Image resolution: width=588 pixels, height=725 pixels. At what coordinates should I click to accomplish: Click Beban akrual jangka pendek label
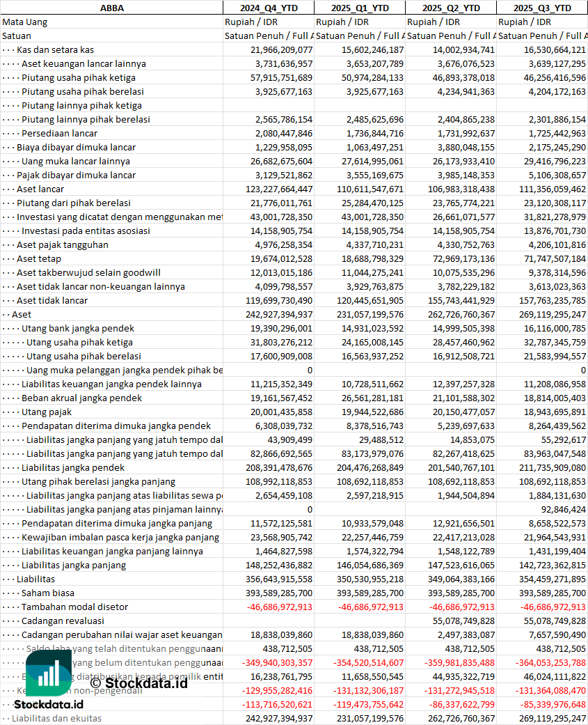(x=81, y=398)
